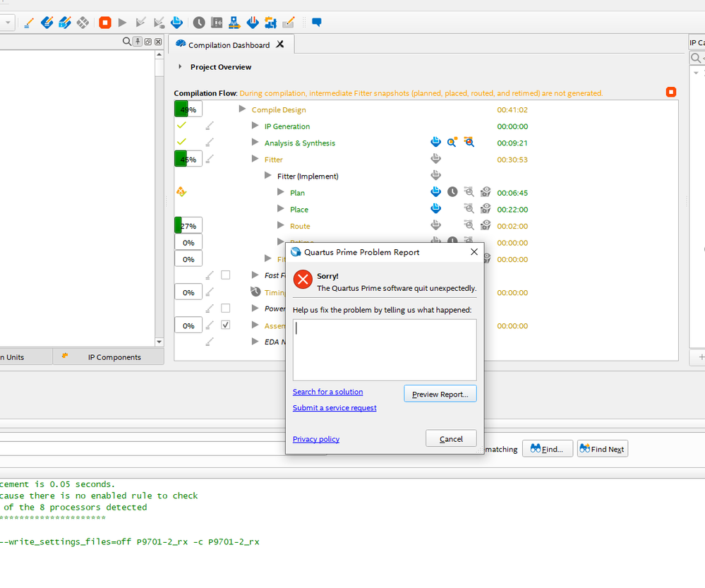Click the search icon in left panel header
Image resolution: width=705 pixels, height=588 pixels.
127,42
